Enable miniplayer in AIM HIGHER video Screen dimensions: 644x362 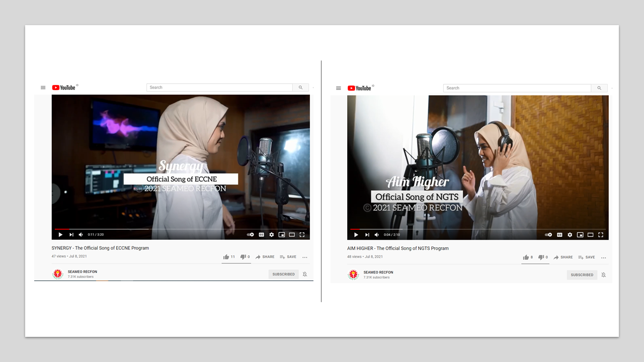(x=580, y=235)
